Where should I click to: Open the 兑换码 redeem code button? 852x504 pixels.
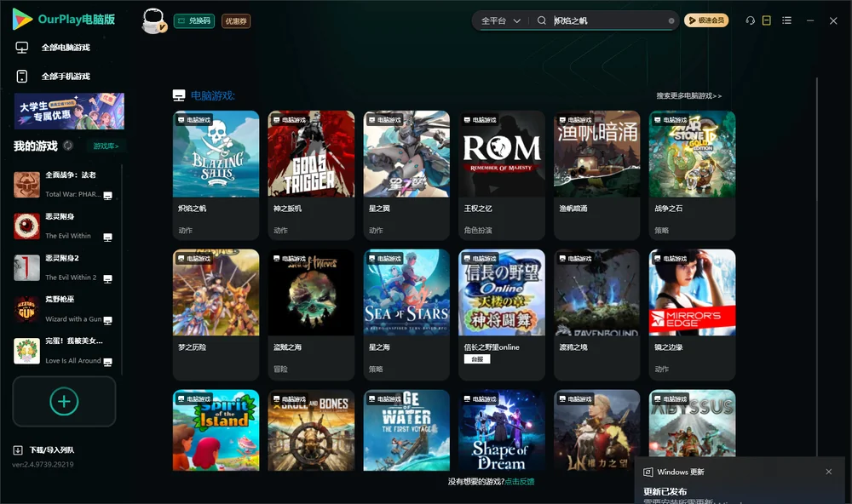click(194, 20)
